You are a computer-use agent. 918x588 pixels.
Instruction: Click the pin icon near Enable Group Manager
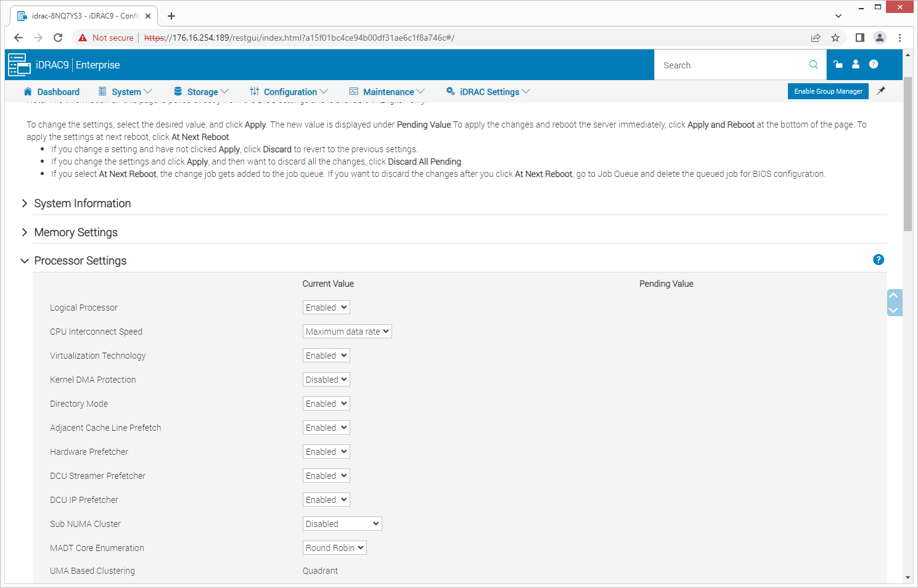click(x=880, y=91)
